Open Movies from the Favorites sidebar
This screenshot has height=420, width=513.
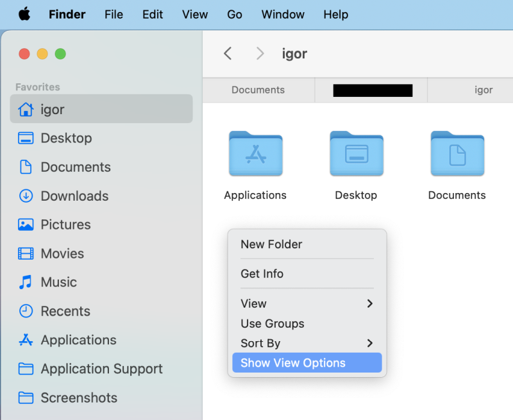65,253
